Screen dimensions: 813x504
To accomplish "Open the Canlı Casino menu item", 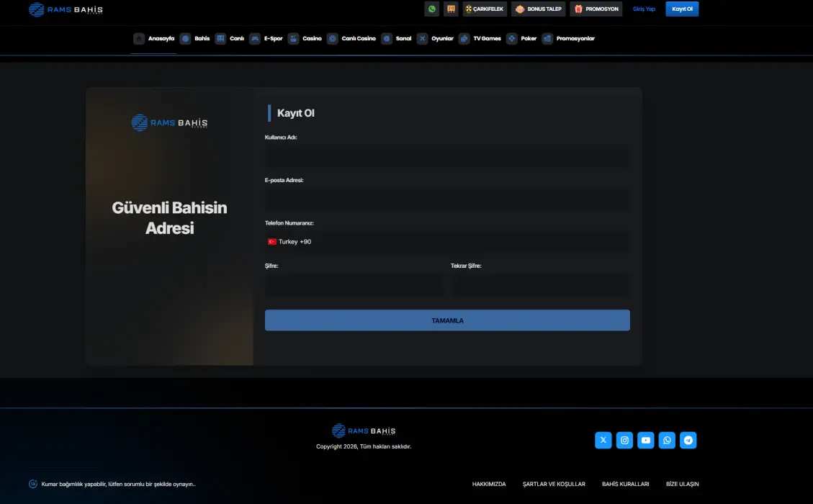I will 351,39.
